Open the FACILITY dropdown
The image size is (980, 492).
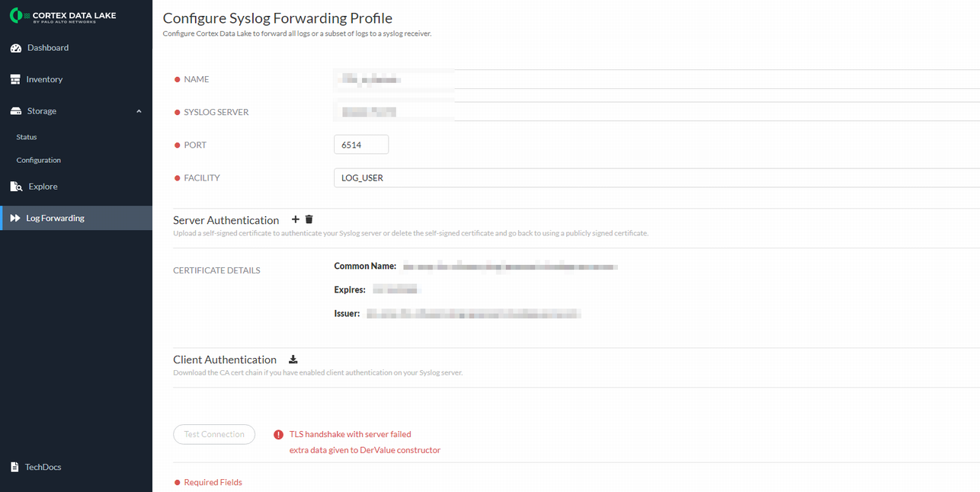[655, 177]
